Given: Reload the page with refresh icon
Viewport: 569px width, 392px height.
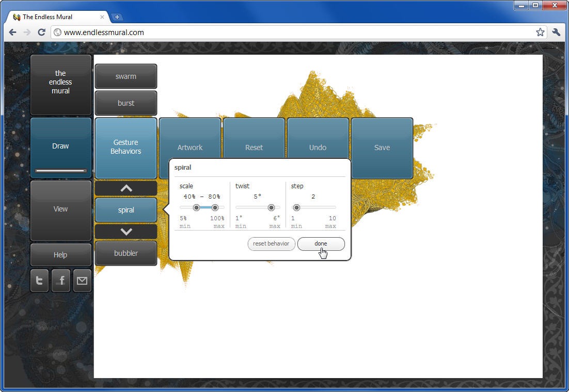Looking at the screenshot, I should [42, 32].
